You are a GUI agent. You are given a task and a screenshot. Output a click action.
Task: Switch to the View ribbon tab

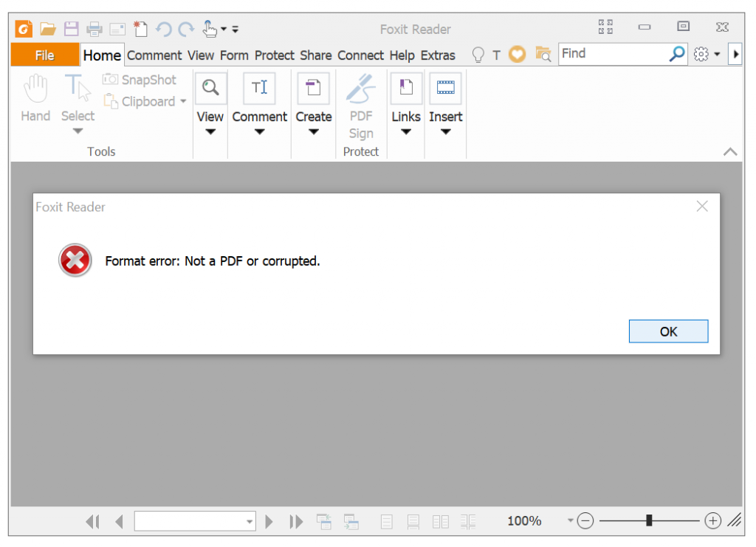coord(201,55)
